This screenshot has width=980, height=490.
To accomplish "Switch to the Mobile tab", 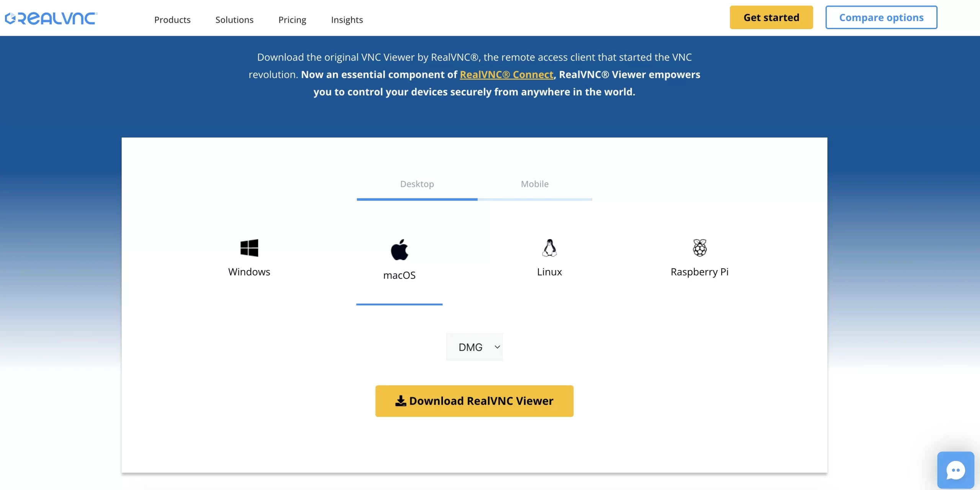I will point(534,184).
